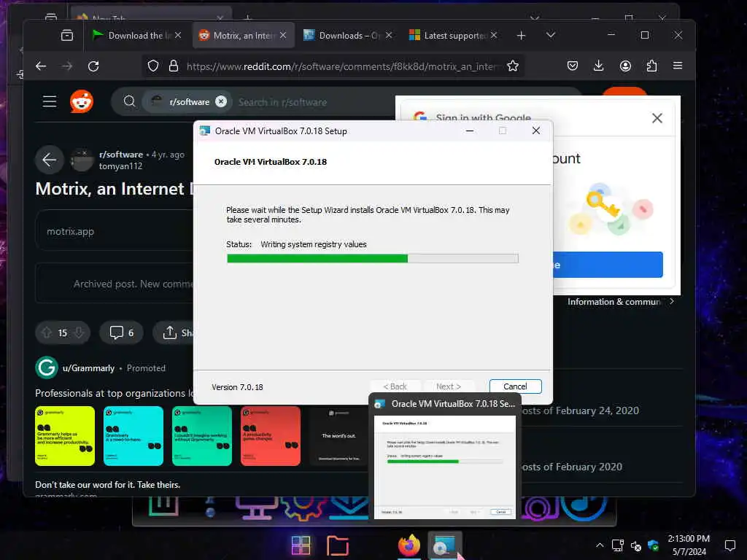Click Firefox back navigation arrow
The height and width of the screenshot is (560, 747).
pyautogui.click(x=41, y=66)
